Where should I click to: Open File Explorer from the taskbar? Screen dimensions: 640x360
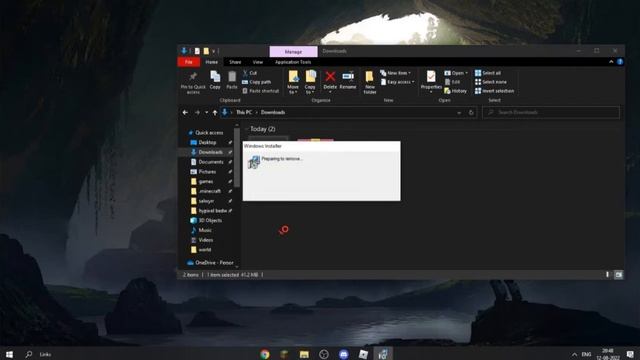pos(304,354)
